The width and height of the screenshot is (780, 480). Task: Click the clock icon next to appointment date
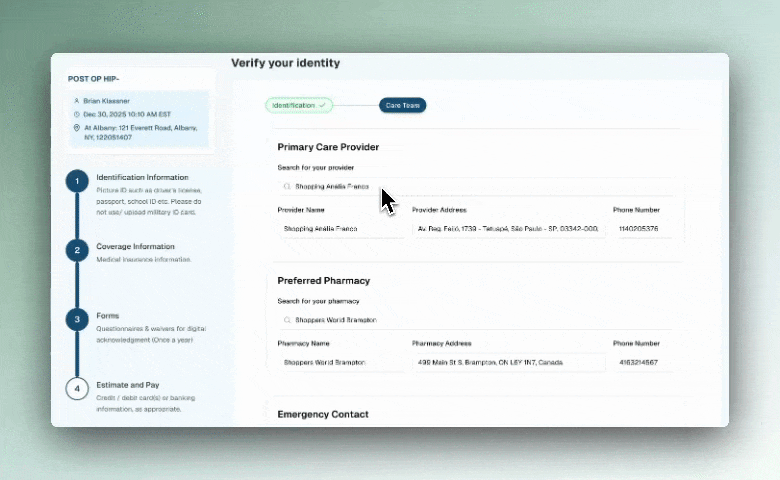[77, 114]
